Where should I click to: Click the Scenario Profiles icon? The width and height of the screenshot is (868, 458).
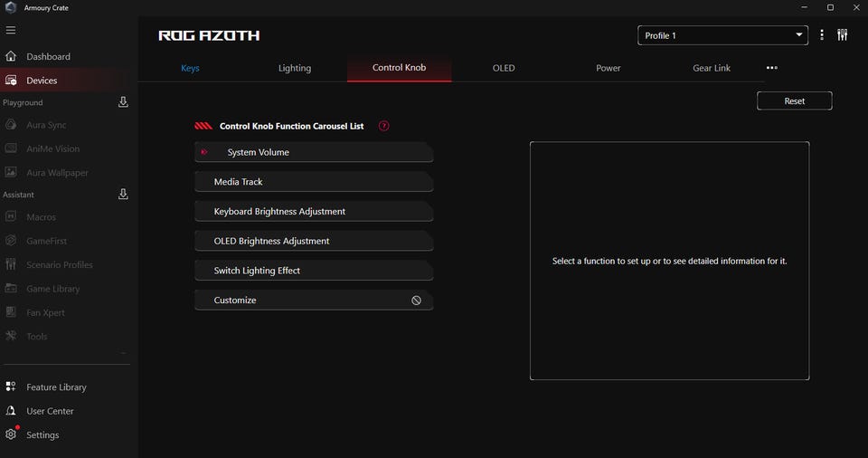coord(11,264)
